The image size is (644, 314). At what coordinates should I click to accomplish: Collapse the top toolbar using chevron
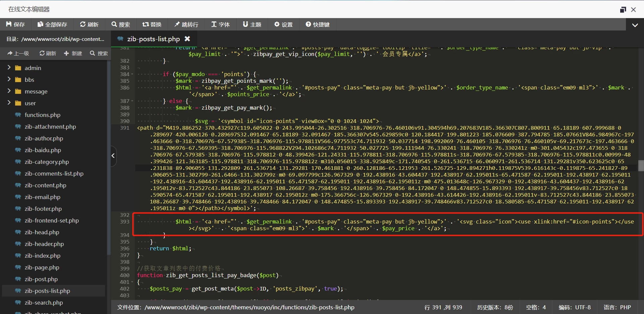[635, 25]
